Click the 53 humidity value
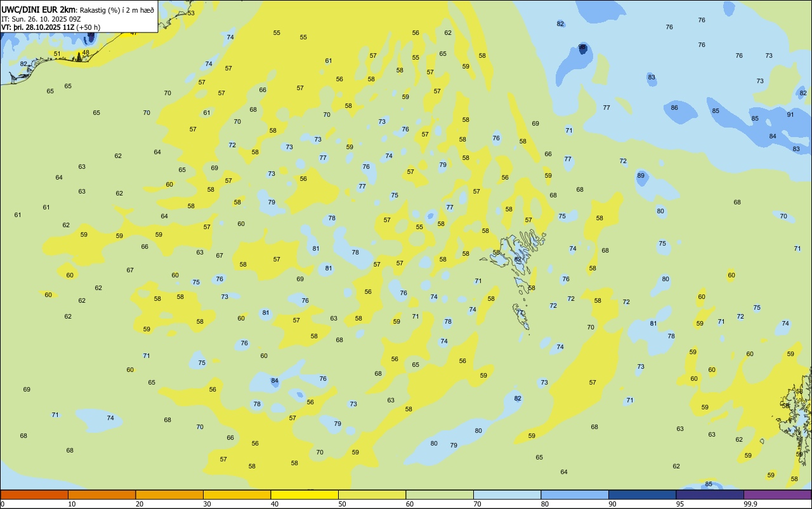This screenshot has height=509, width=812. tap(191, 13)
